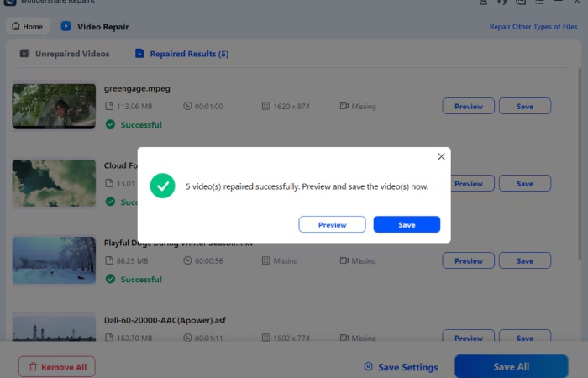The width and height of the screenshot is (588, 378).
Task: Click the '5 video(s) repaired successfully' message
Action: point(307,186)
